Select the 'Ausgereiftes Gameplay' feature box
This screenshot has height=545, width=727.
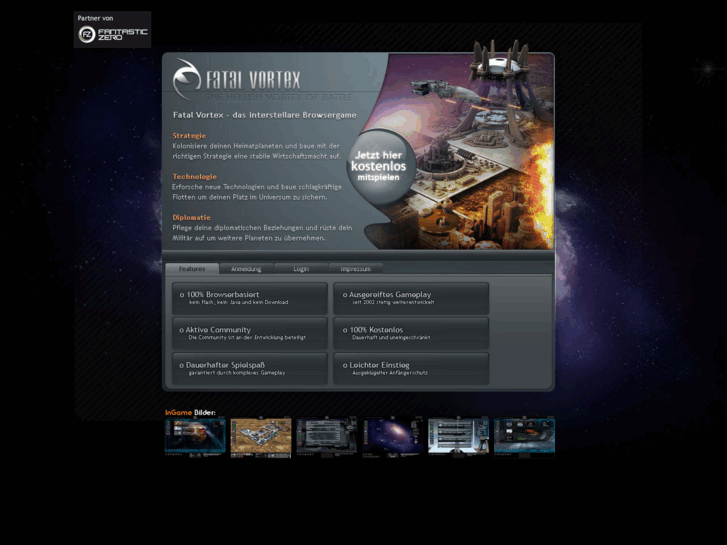tap(411, 298)
